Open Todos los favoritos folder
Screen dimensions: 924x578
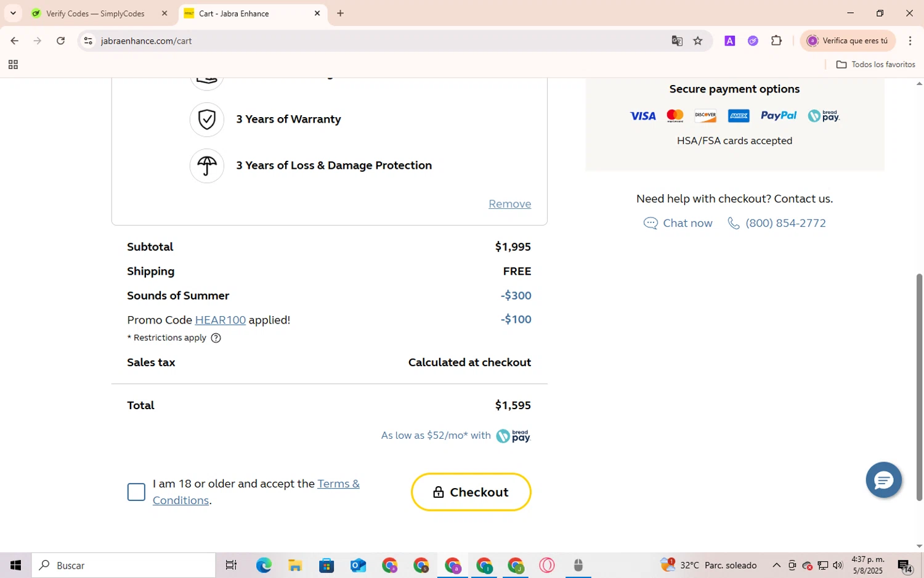(876, 65)
